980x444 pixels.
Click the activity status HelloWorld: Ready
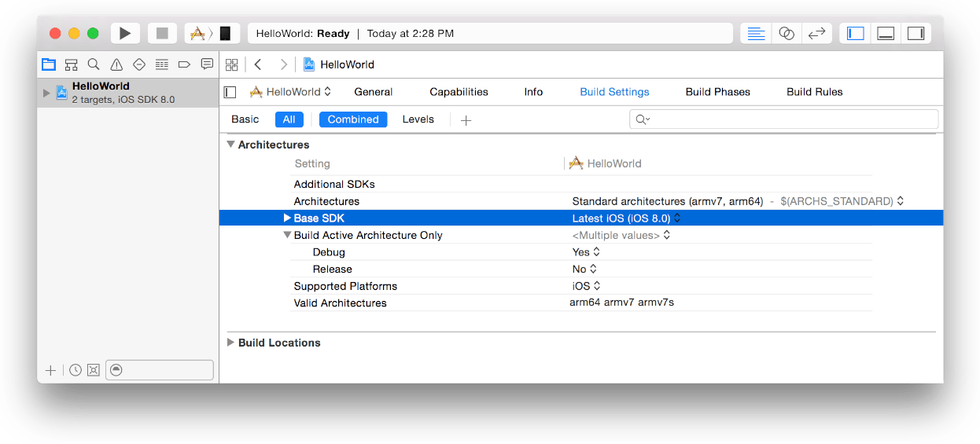[303, 34]
